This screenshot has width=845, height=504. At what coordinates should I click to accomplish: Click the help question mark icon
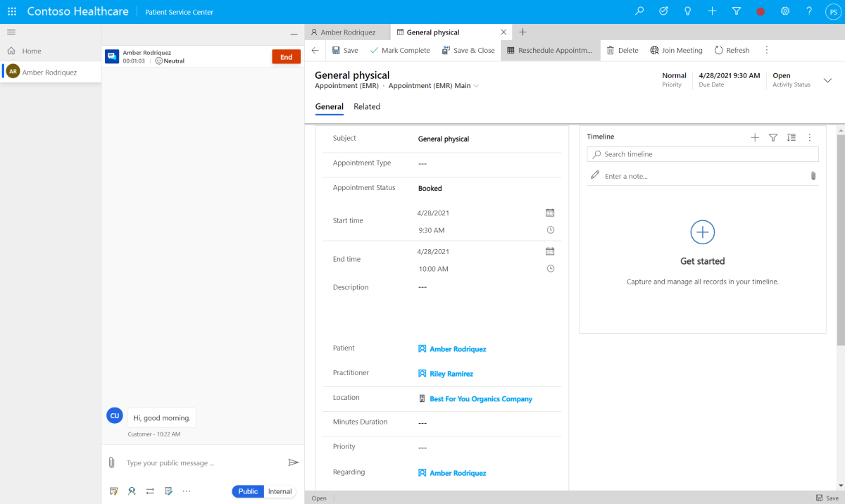[809, 11]
